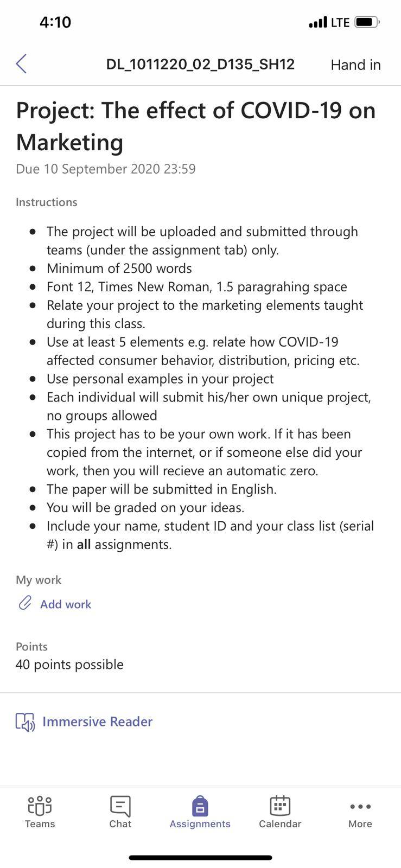Viewport: 401px width, 868px height.
Task: Launch Immersive Reader text link
Action: pyautogui.click(x=98, y=722)
